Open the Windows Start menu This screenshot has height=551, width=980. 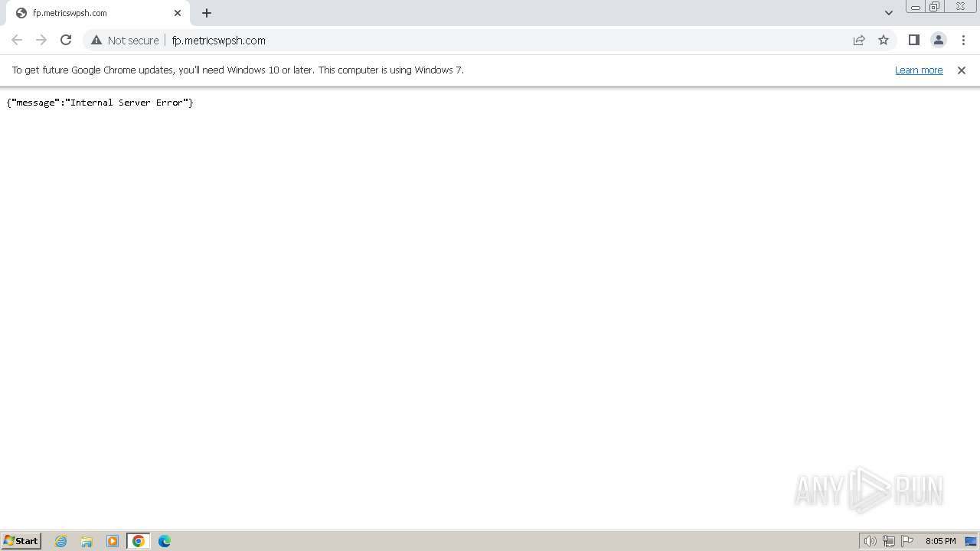click(x=21, y=540)
